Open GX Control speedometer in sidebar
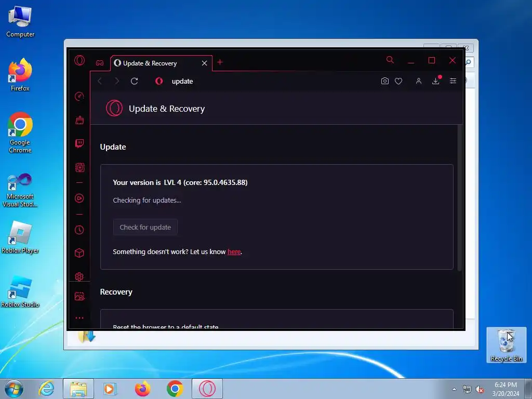 click(79, 96)
